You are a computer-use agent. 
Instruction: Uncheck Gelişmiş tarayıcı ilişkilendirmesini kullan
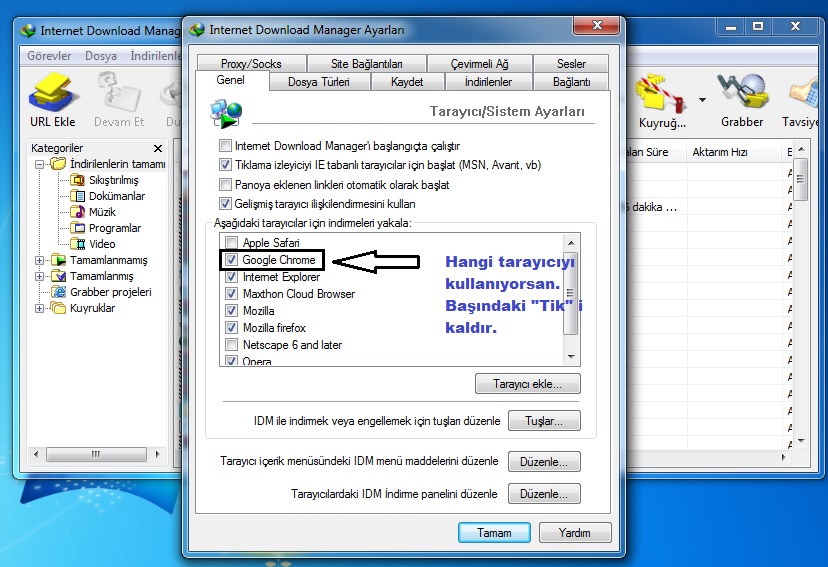coord(225,203)
